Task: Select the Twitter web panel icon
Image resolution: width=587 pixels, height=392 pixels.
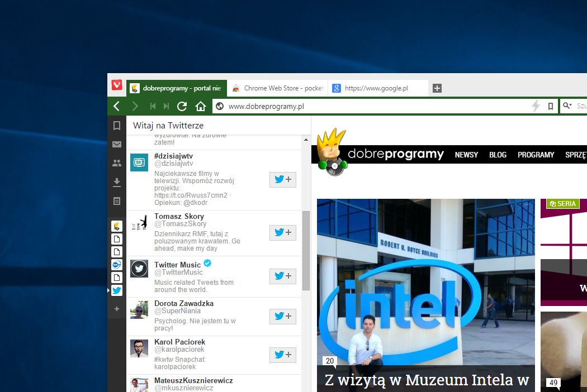Action: (117, 290)
